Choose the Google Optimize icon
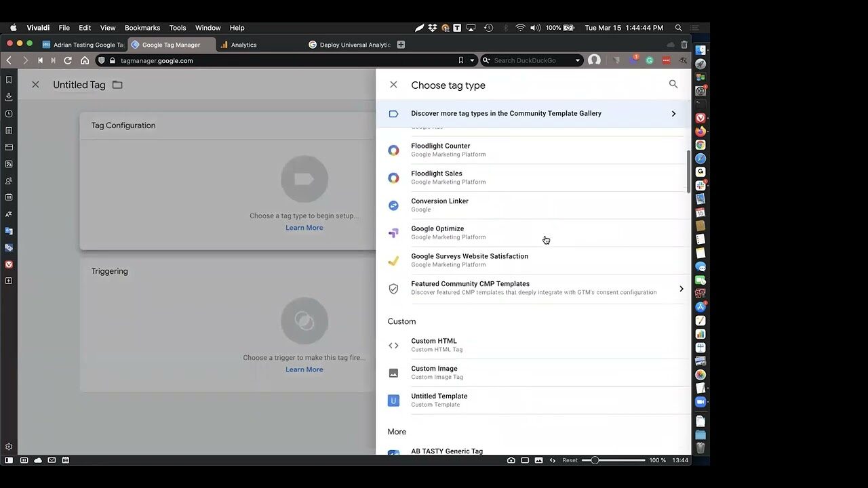This screenshot has width=868, height=488. pyautogui.click(x=393, y=233)
